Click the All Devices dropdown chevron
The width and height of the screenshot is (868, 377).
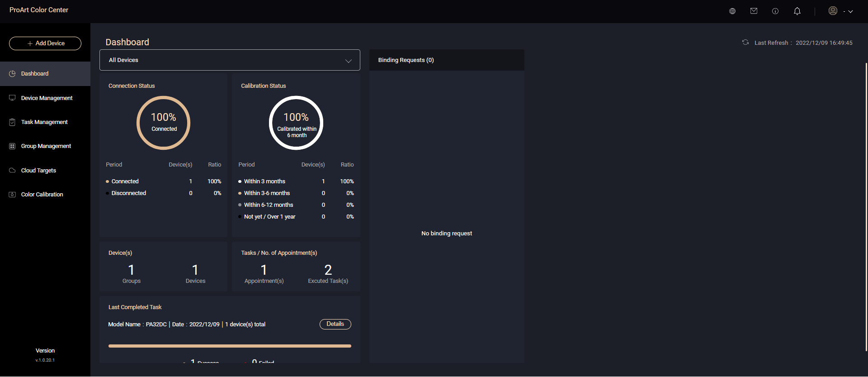[349, 61]
